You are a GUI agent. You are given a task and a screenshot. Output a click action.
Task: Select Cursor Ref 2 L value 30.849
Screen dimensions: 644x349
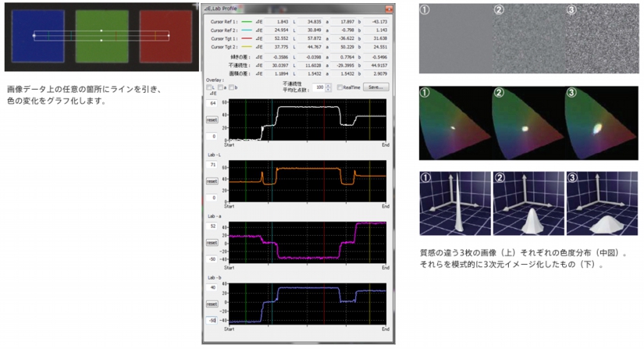(x=310, y=30)
